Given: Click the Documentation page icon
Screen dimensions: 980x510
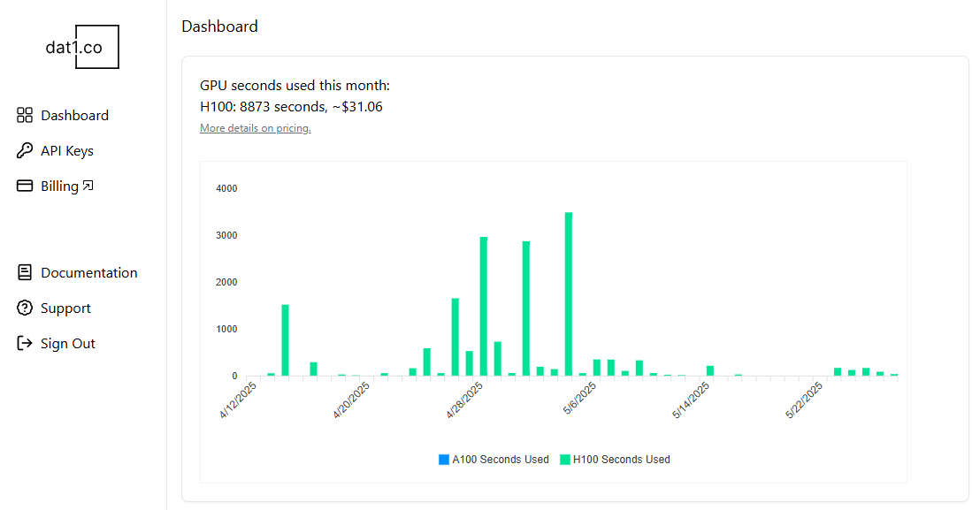Looking at the screenshot, I should (25, 273).
